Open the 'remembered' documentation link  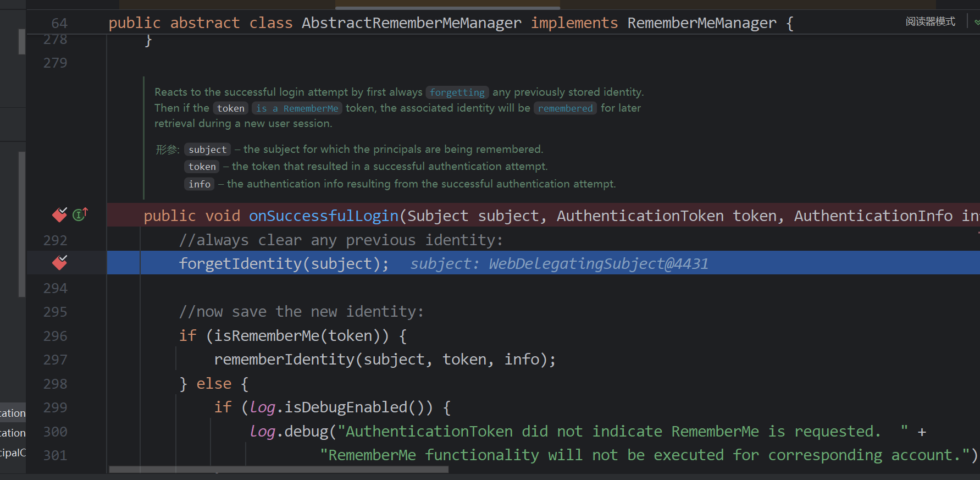(565, 108)
